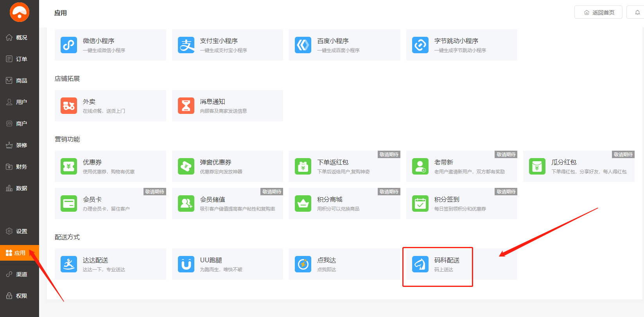Open the 码科配送 delivery icon

tap(420, 264)
